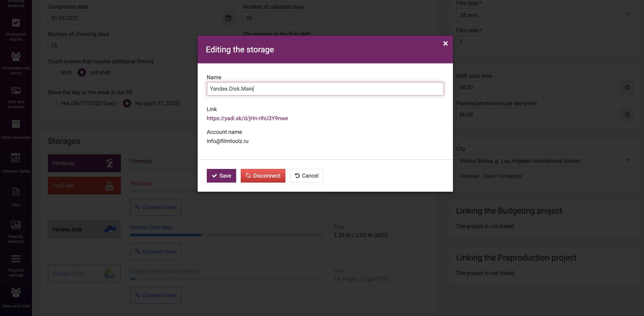Image resolution: width=644 pixels, height=316 pixels.
Task: Open Reports, analytics section
Action: (x=16, y=232)
